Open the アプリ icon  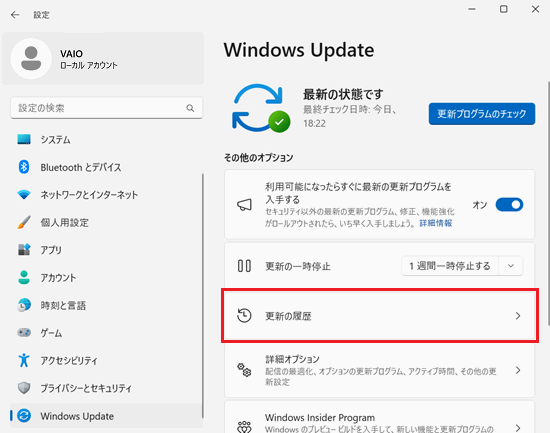tap(24, 249)
